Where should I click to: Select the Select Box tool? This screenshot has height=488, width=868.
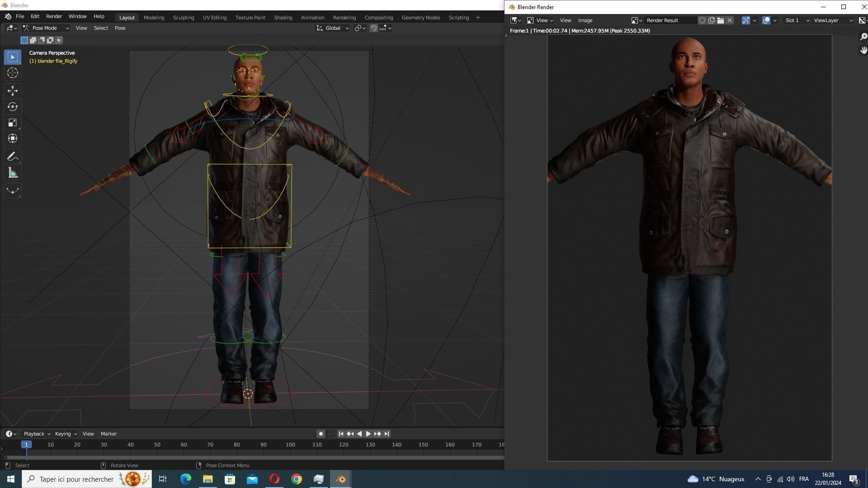pyautogui.click(x=13, y=57)
